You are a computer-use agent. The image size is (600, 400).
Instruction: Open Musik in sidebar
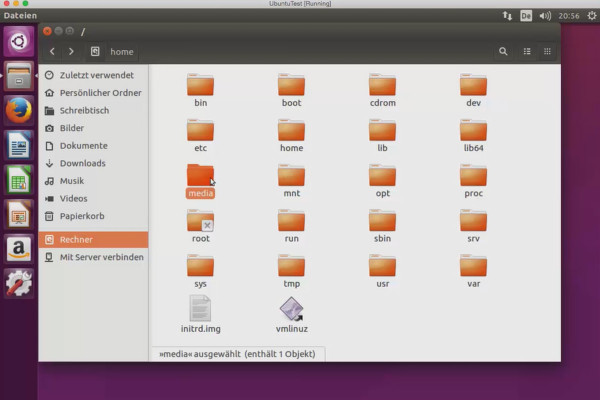[93, 181]
